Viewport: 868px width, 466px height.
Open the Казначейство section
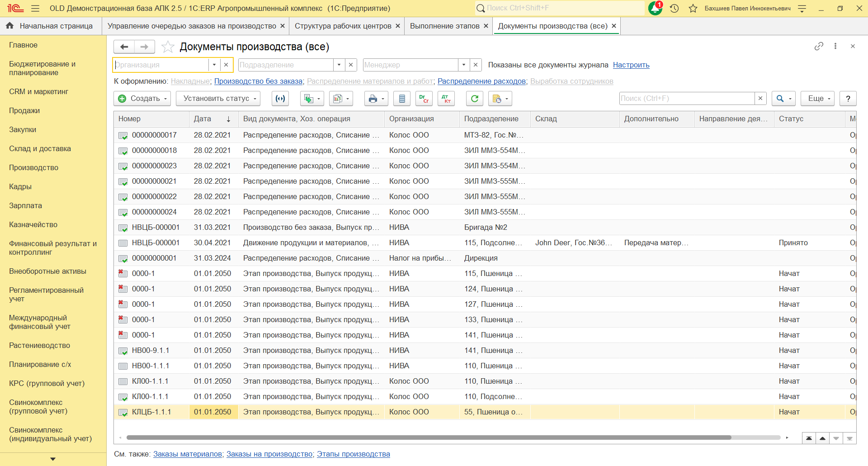point(33,225)
